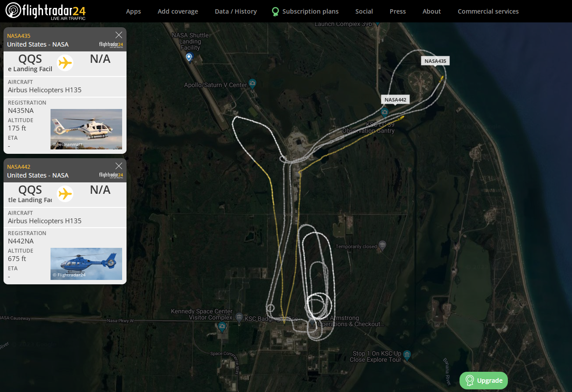
Task: Click Apollo/Saturn V Center camera marker
Action: 252,83
